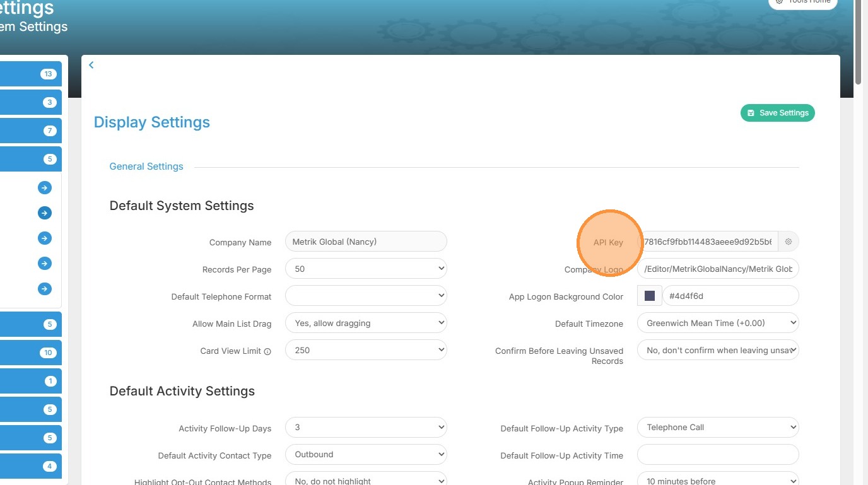This screenshot has height=485, width=868.
Task: Select the sidebar item with badge 10
Action: click(30, 353)
